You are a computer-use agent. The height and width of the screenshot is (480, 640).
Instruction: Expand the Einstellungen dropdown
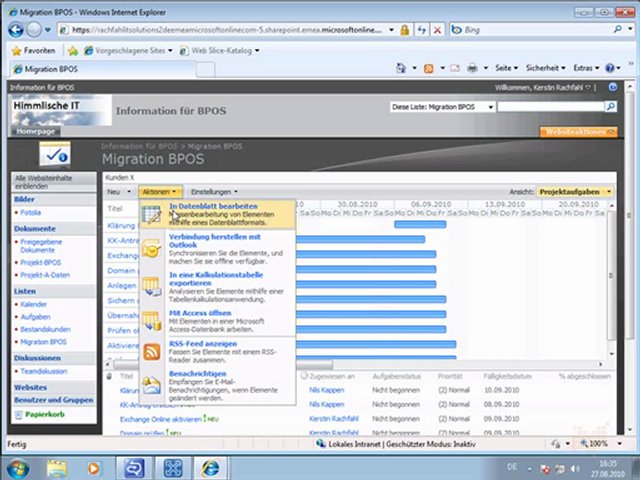click(x=213, y=191)
